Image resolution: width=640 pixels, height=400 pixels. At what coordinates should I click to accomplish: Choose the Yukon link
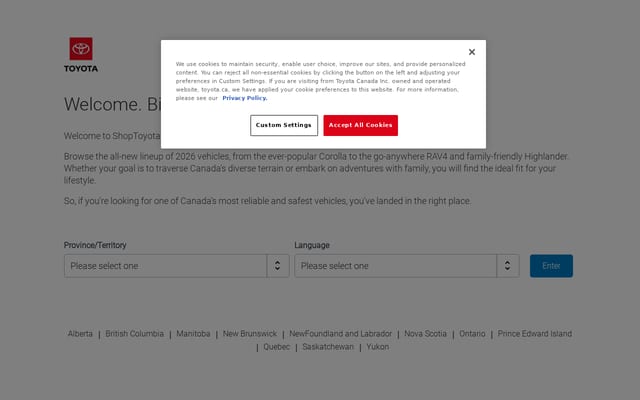[x=378, y=347]
